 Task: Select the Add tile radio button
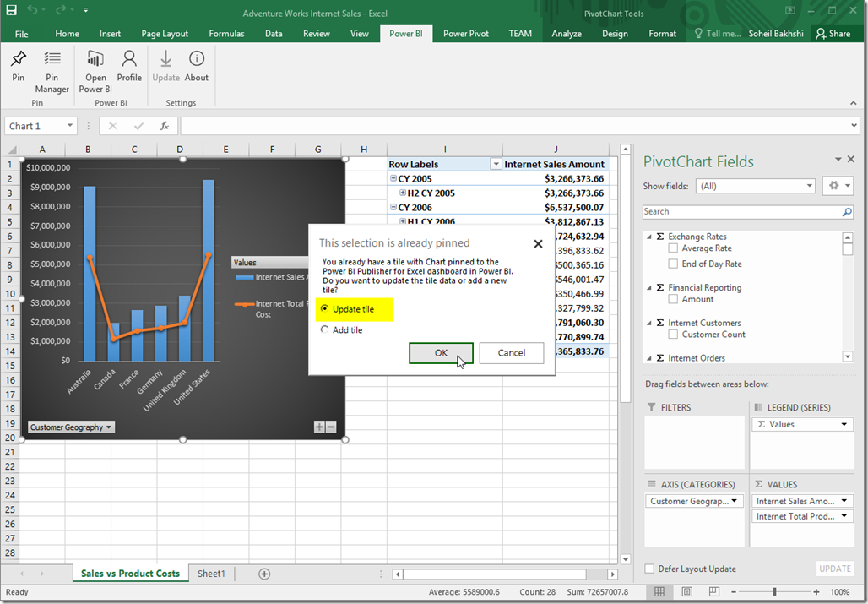(324, 329)
